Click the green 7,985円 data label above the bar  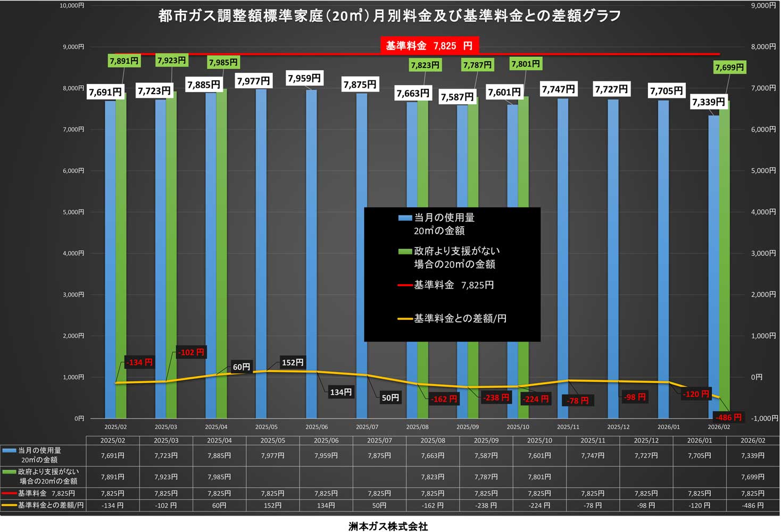point(223,62)
